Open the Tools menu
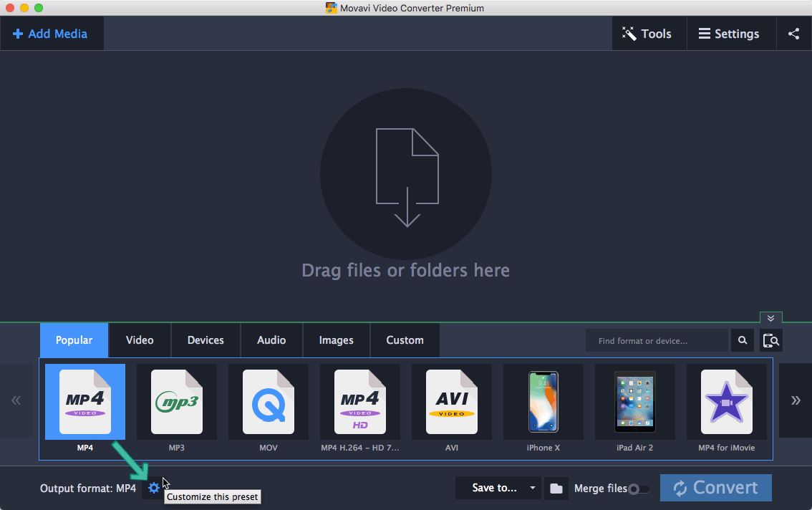Screen dimensions: 812x510 coord(649,34)
